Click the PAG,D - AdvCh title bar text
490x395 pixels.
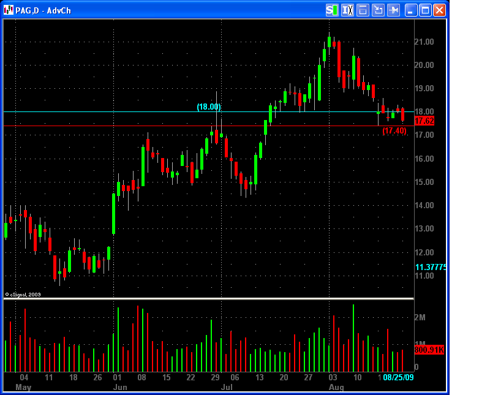pos(43,11)
